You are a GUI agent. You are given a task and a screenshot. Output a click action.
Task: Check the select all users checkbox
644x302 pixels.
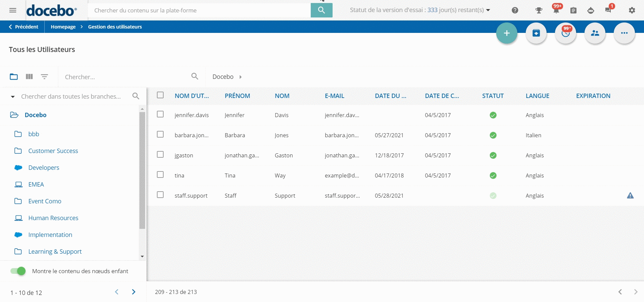160,95
